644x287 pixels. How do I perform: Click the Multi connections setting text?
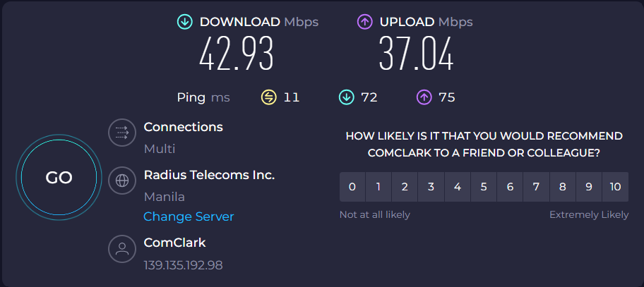[159, 149]
